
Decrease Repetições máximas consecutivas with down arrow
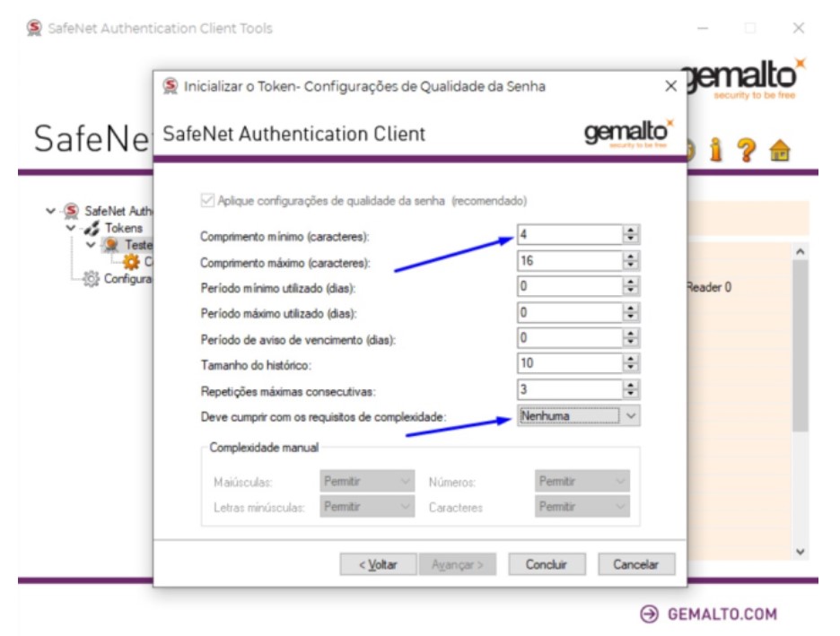(631, 394)
